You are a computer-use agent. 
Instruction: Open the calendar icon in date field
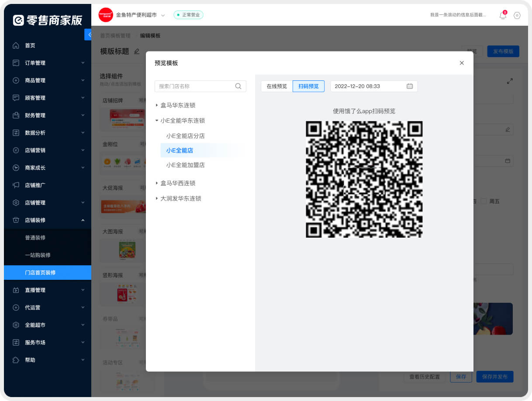[x=410, y=86]
